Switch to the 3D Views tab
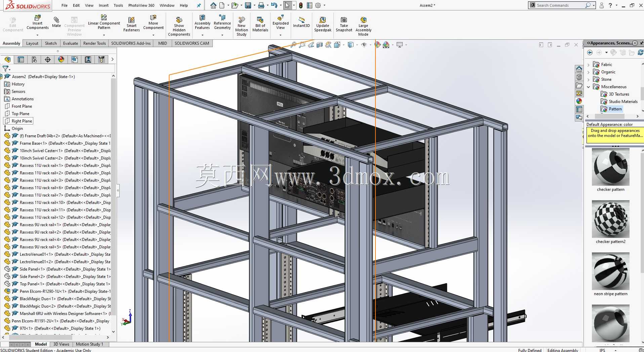 tap(61, 344)
